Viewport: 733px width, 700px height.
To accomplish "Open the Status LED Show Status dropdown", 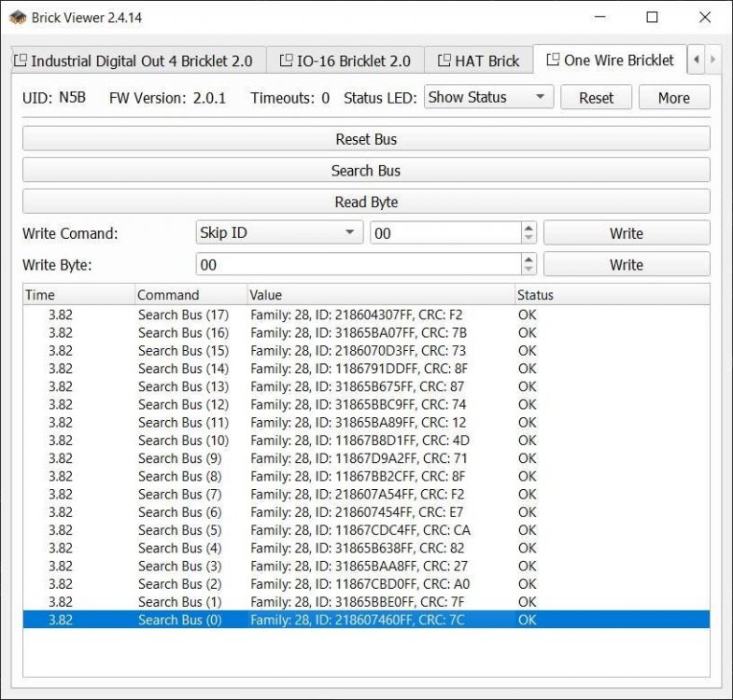I will click(x=488, y=97).
